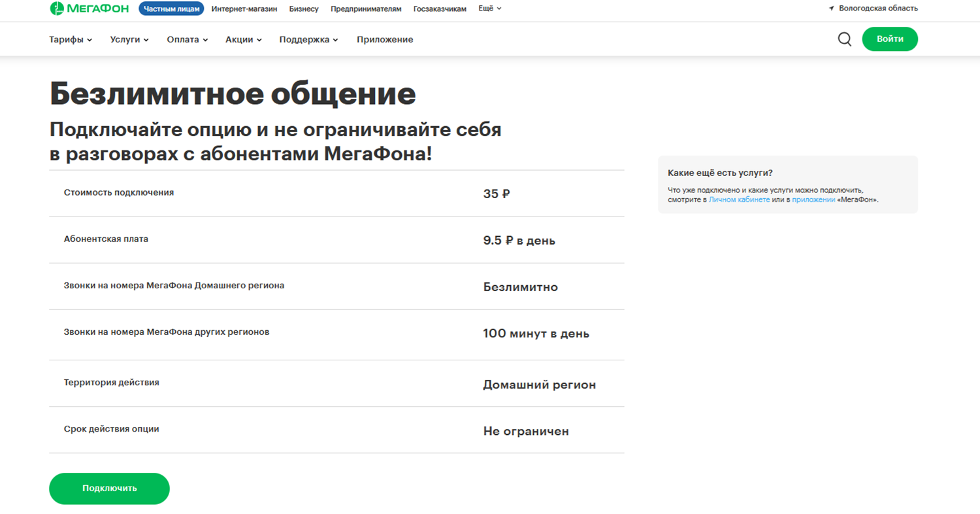The height and width of the screenshot is (514, 980).
Task: Expand the Тарифы menu
Action: click(x=71, y=39)
